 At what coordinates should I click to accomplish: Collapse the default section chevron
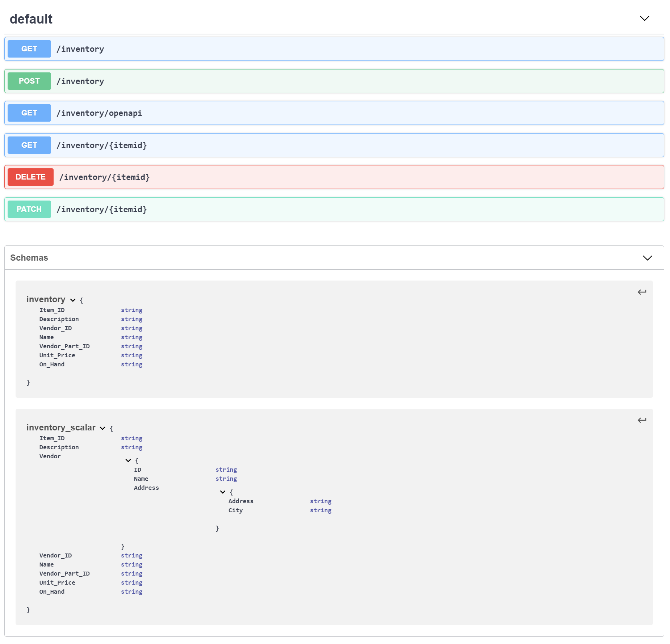[644, 18]
